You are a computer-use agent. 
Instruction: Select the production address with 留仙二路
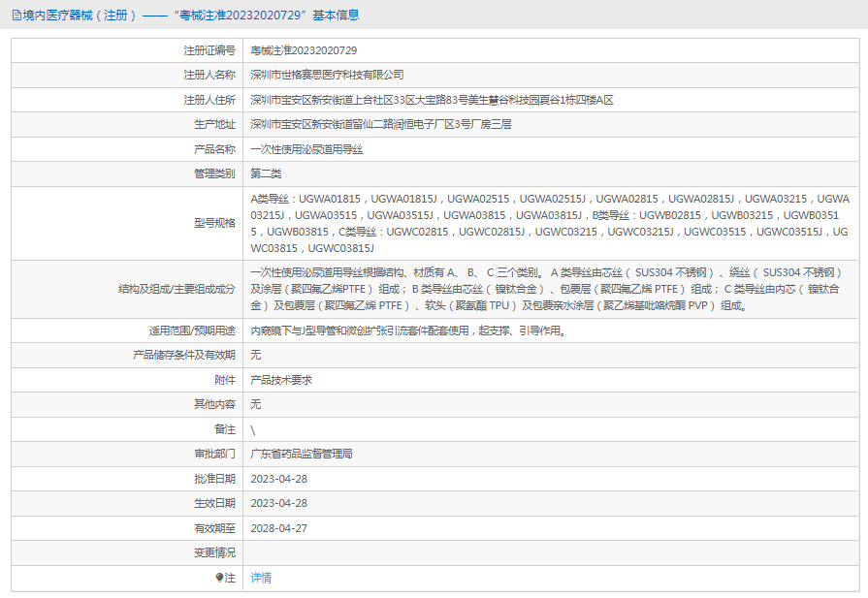[x=381, y=124]
